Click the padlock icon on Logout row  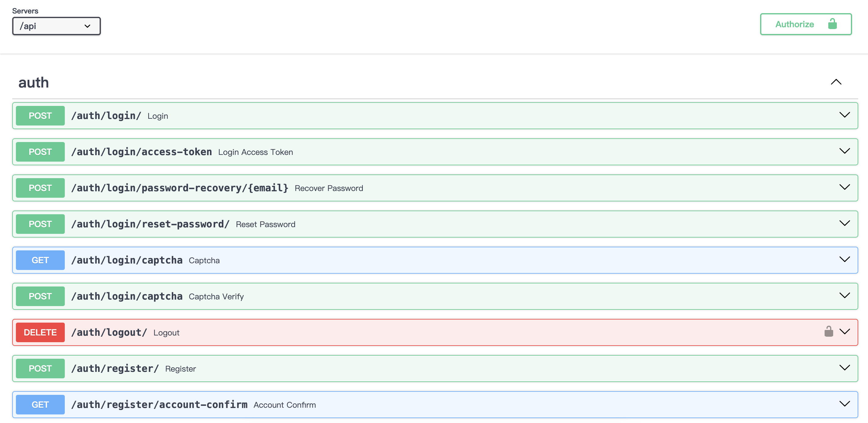point(829,331)
